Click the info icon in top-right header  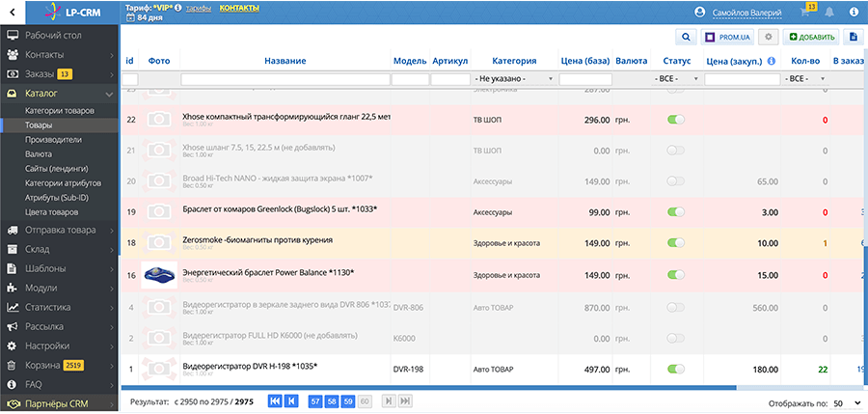(x=854, y=12)
